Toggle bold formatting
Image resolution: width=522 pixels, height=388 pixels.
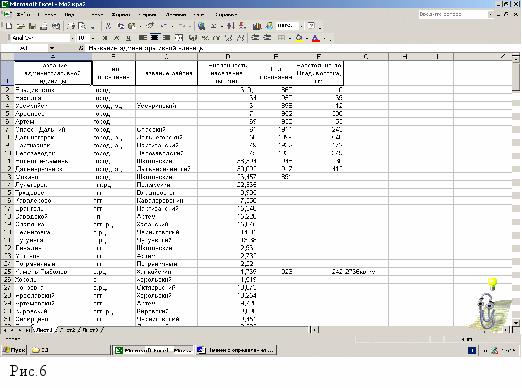[105, 38]
